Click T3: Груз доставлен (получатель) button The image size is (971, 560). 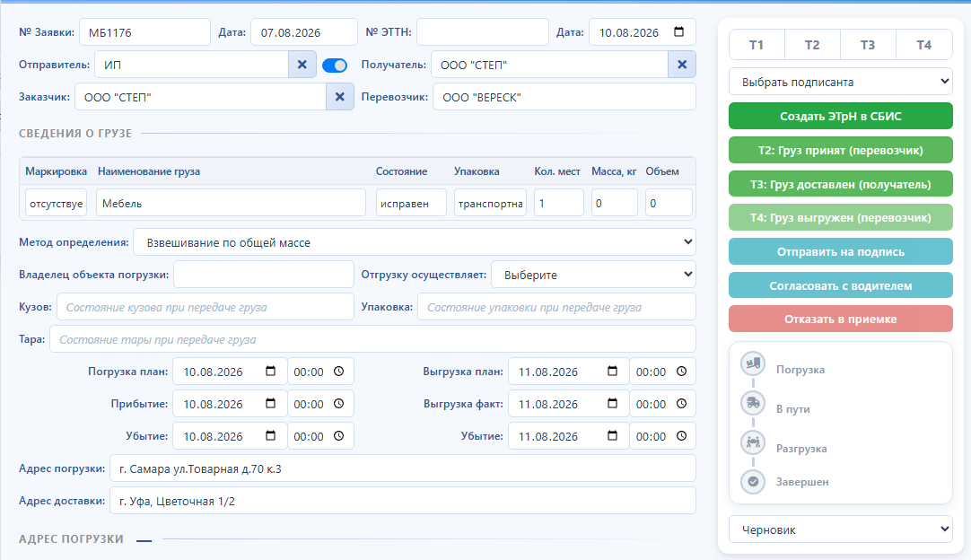(840, 184)
